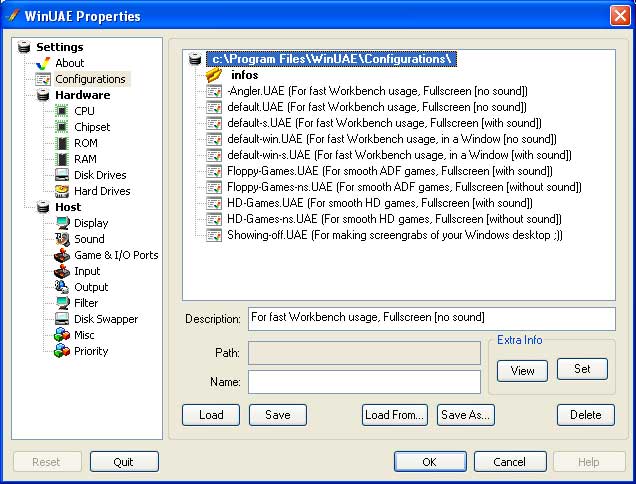Click the Save As... button
Screen dimensions: 636x484
(466, 415)
